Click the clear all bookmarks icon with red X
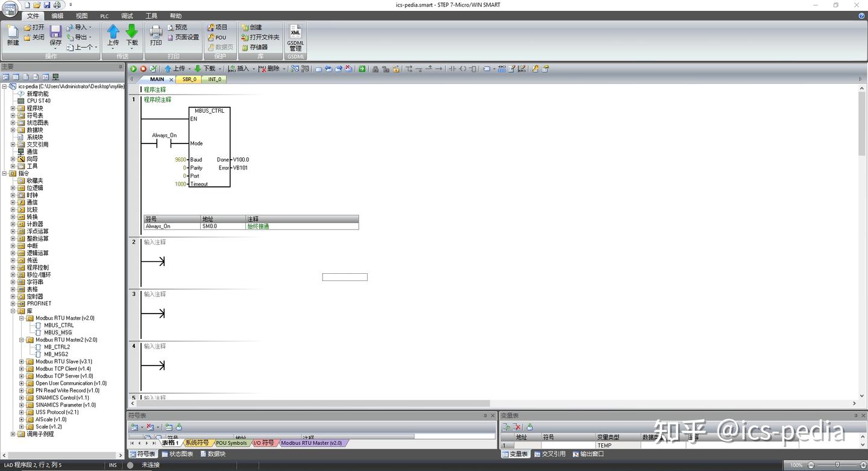Screen dimensions: 868x471 coord(348,69)
